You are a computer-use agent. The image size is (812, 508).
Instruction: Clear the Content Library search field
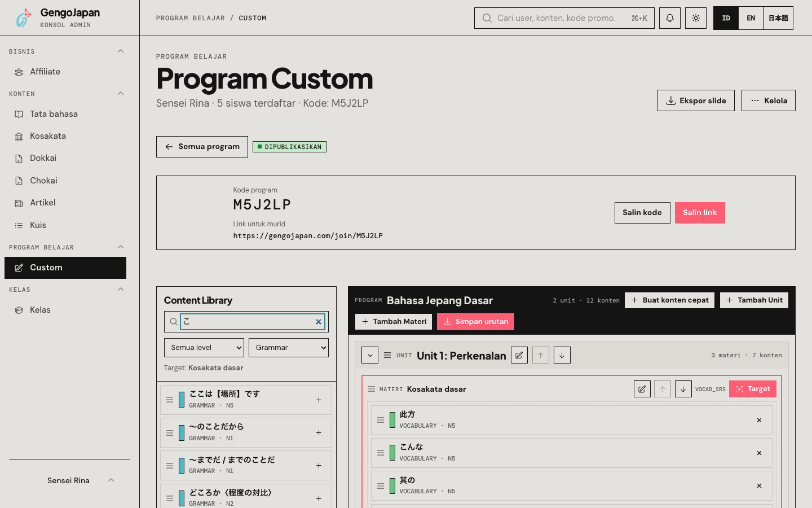point(319,322)
